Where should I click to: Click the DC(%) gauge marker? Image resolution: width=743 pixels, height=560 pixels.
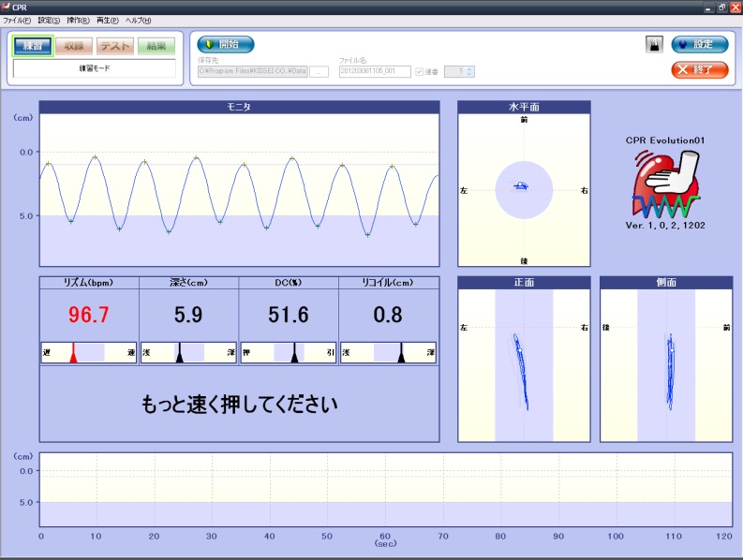(x=294, y=353)
